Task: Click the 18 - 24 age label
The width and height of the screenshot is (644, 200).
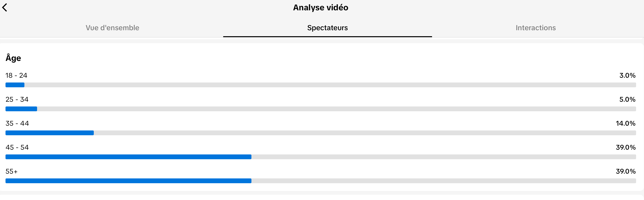Action: (16, 76)
